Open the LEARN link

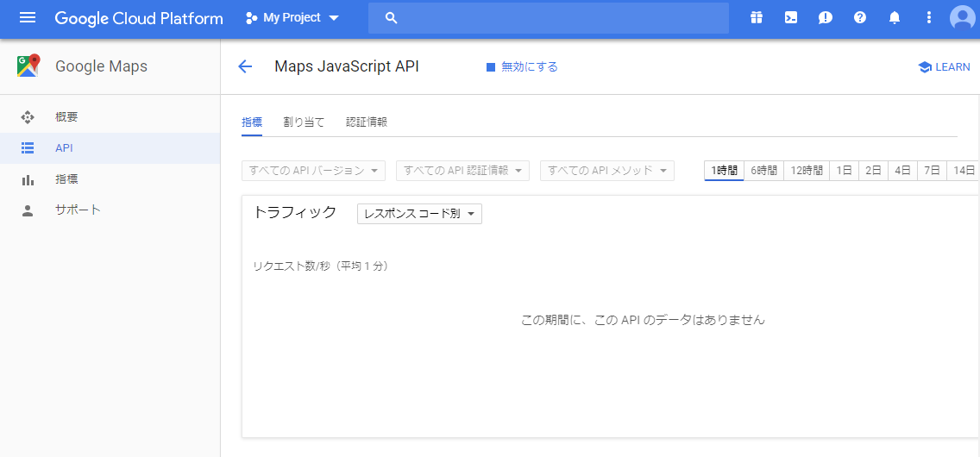click(944, 67)
